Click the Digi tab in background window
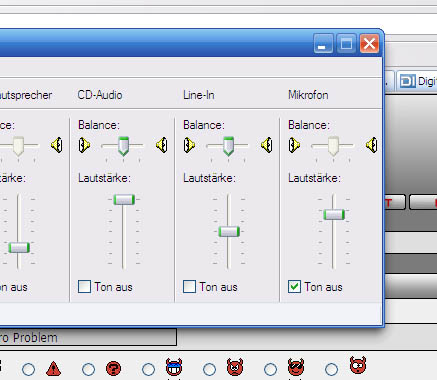This screenshot has height=380, width=437. coord(417,81)
